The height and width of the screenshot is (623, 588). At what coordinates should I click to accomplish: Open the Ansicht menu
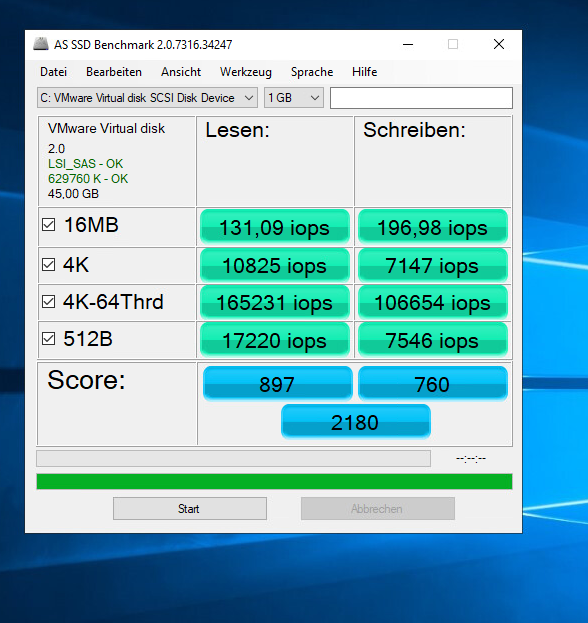coord(181,72)
